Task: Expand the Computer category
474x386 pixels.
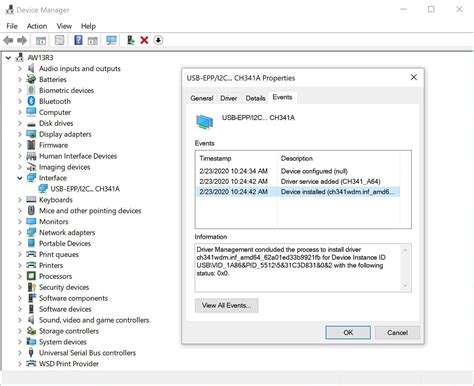Action: [x=20, y=112]
